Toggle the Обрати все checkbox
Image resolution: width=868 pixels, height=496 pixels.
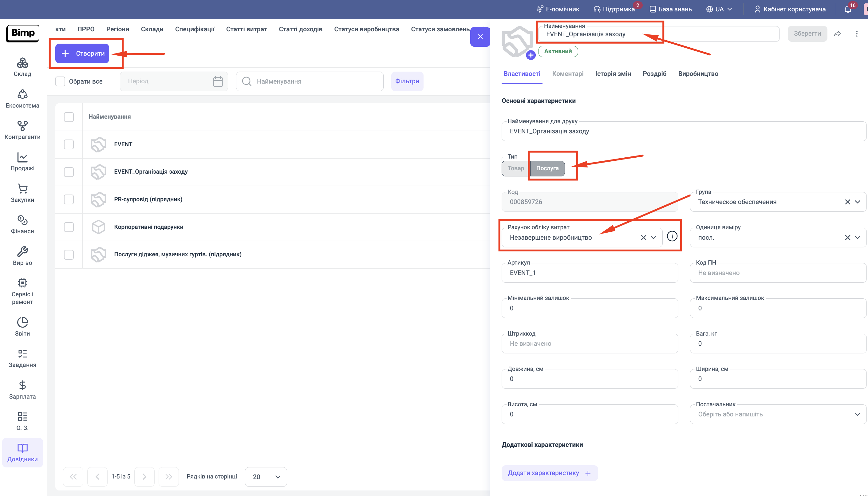(60, 81)
